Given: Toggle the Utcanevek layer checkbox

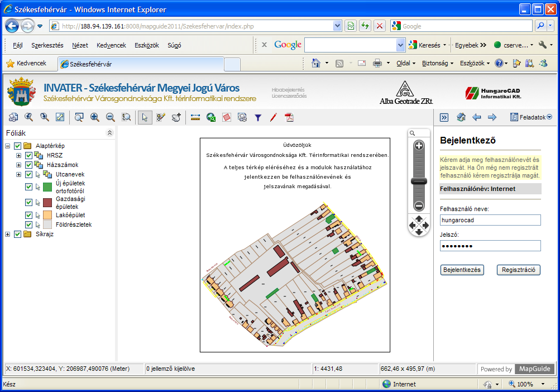Looking at the screenshot, I should pyautogui.click(x=29, y=174).
